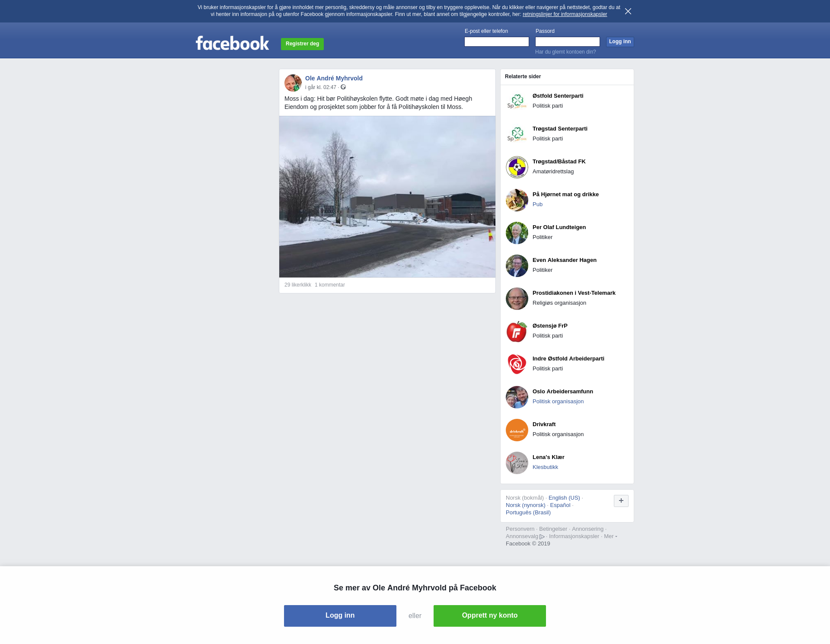Open the Østfold Senterparti page icon
The height and width of the screenshot is (644, 830).
coord(517,102)
